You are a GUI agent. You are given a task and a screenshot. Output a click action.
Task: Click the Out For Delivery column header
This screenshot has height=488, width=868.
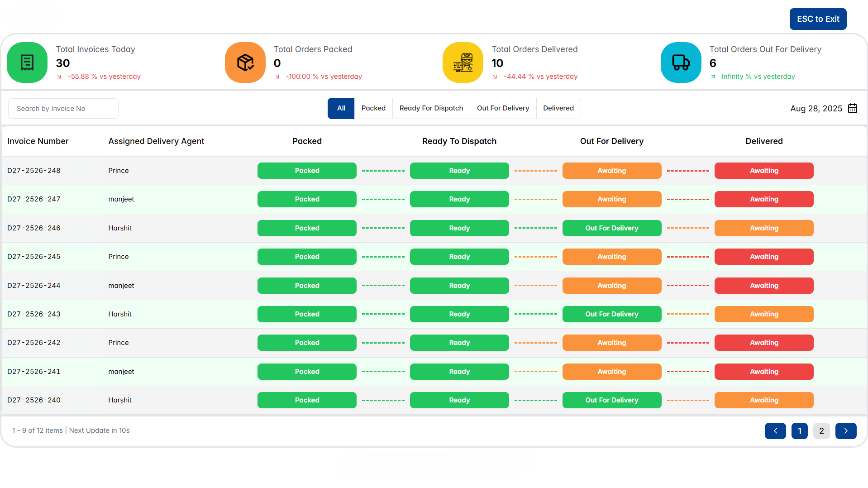pos(612,141)
